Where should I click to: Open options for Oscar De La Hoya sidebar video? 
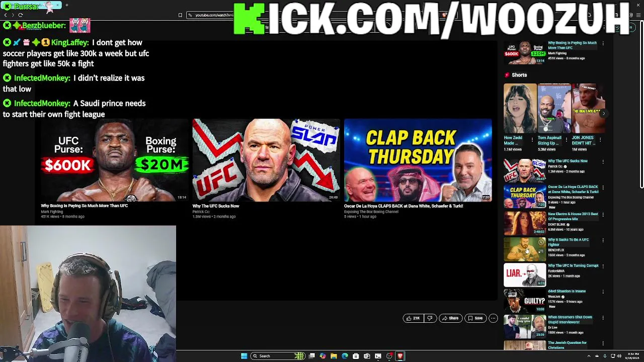[603, 188]
